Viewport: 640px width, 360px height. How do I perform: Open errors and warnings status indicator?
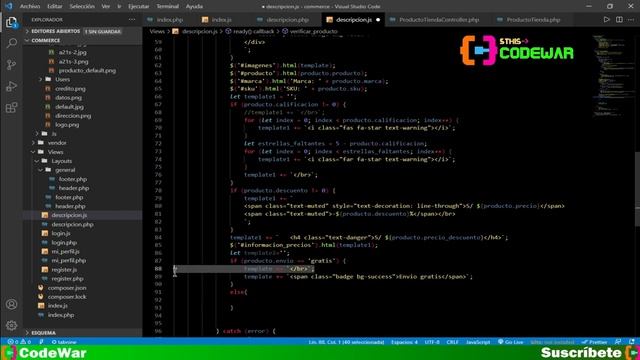click(x=19, y=342)
